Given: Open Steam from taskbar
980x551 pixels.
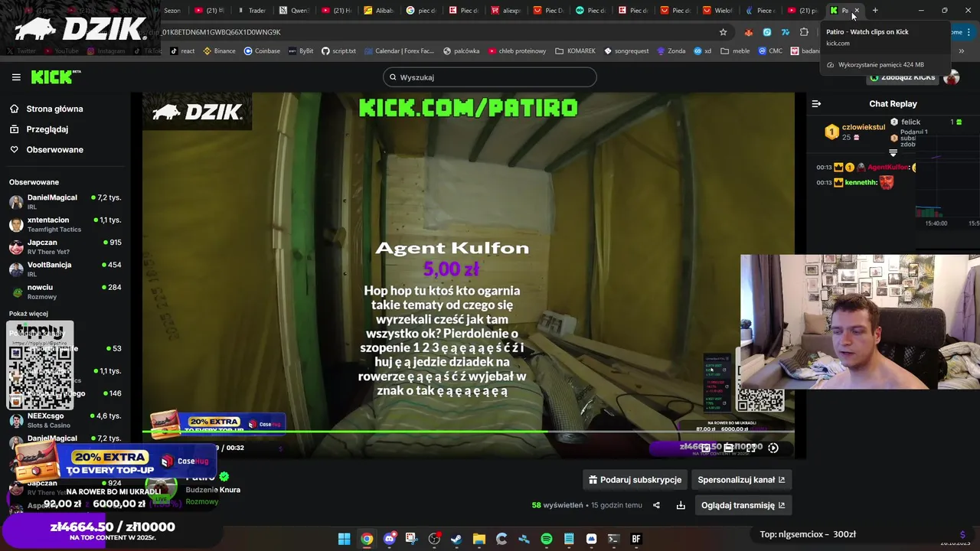Looking at the screenshot, I should (x=456, y=539).
